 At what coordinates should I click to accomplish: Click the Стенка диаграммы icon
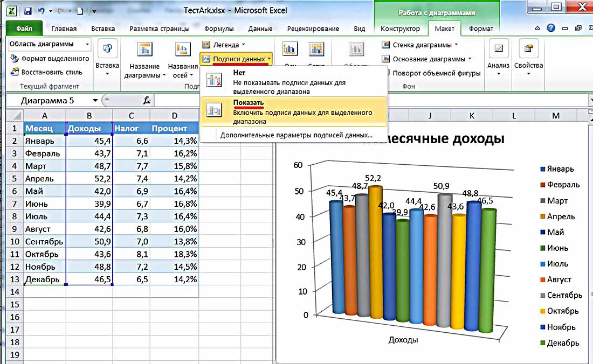386,45
